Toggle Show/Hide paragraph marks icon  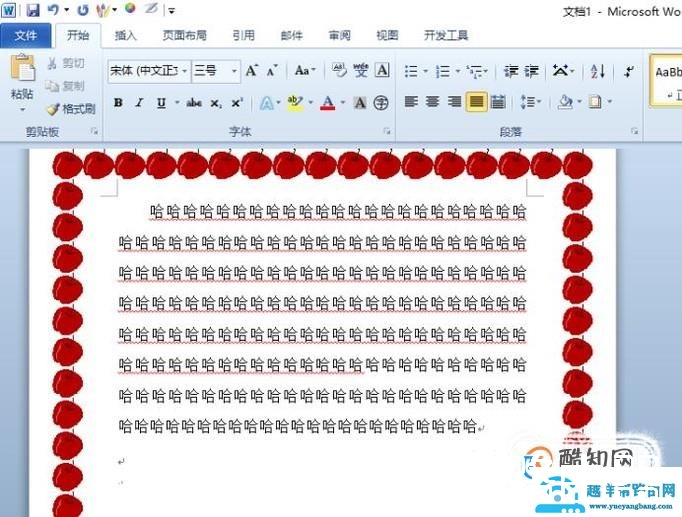point(629,71)
